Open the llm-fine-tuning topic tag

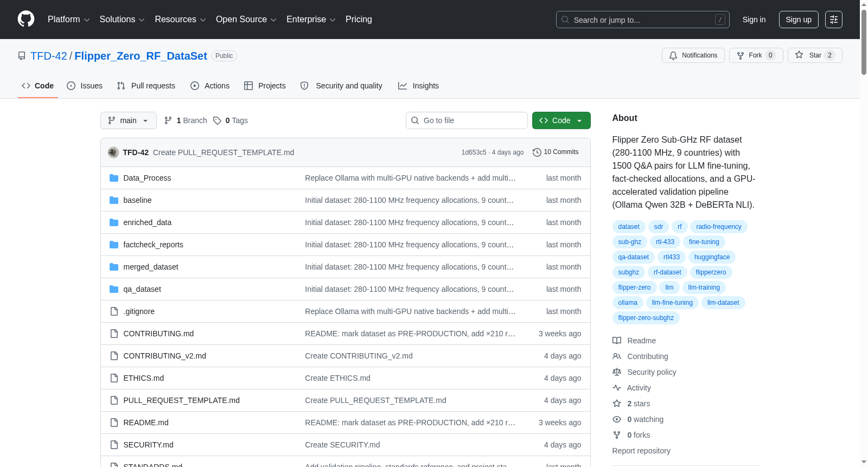click(x=672, y=303)
